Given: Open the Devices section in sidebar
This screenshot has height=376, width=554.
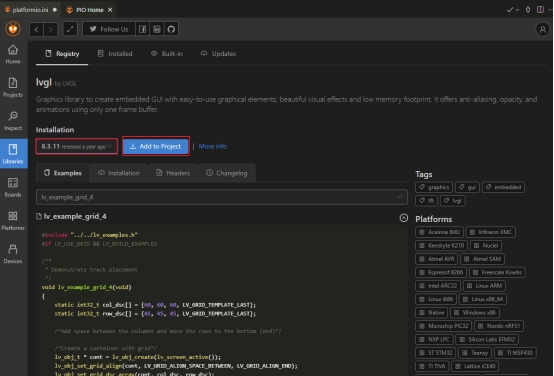Looking at the screenshot, I should click(13, 254).
